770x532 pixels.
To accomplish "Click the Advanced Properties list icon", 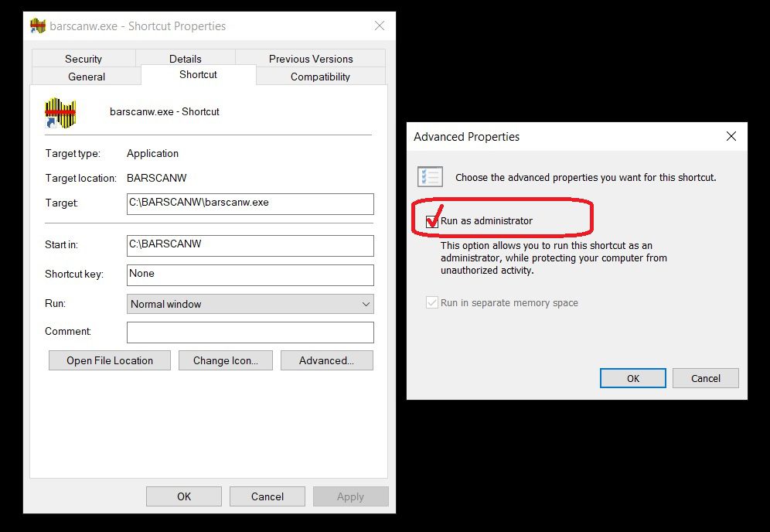I will (x=430, y=177).
